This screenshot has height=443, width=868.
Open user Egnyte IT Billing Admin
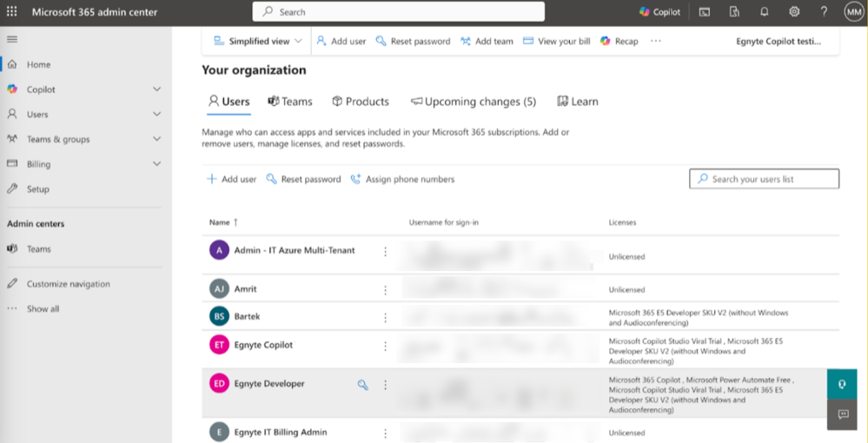click(281, 432)
